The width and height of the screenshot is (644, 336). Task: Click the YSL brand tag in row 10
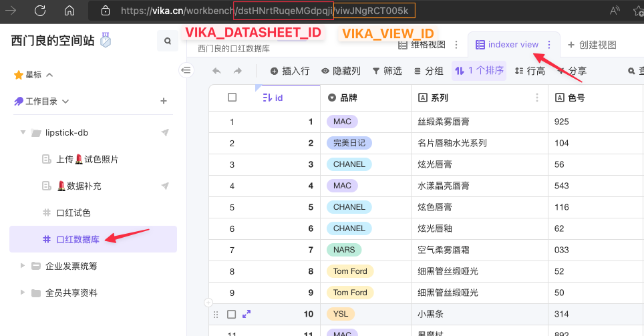pos(341,314)
